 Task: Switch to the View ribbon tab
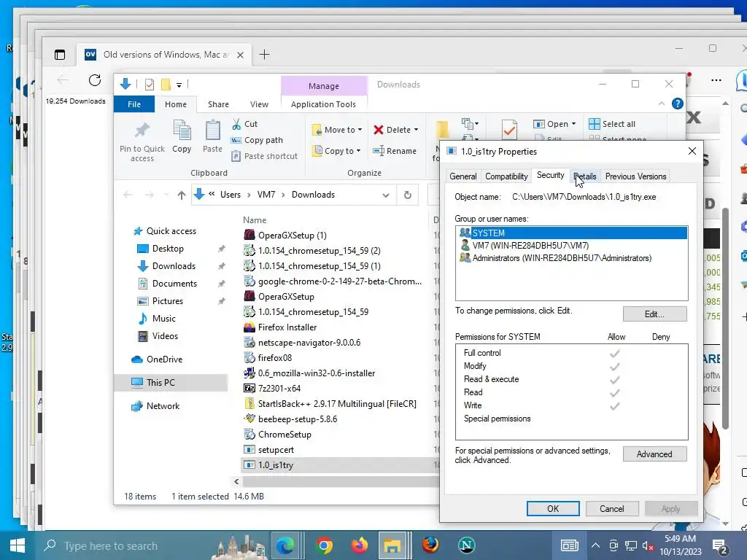[259, 104]
